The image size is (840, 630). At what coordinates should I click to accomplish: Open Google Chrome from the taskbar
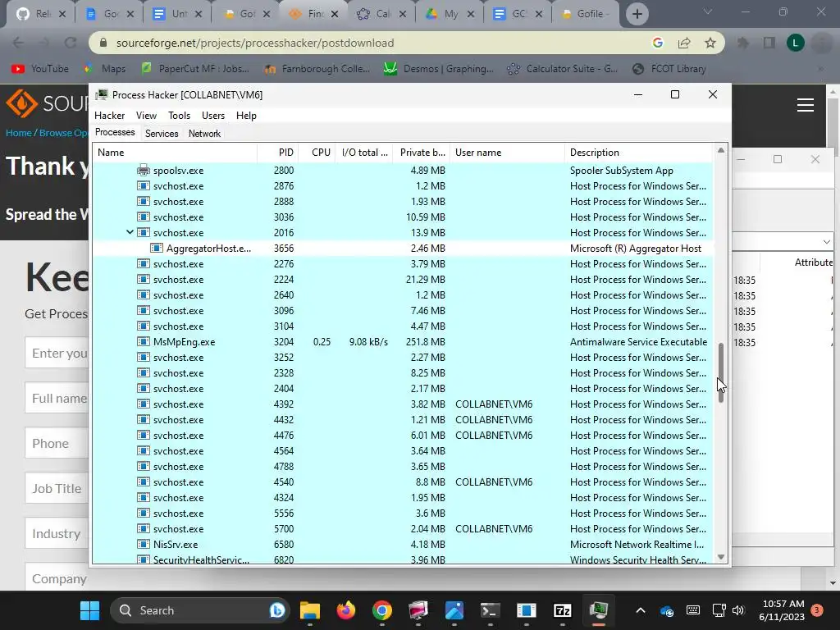[382, 610]
